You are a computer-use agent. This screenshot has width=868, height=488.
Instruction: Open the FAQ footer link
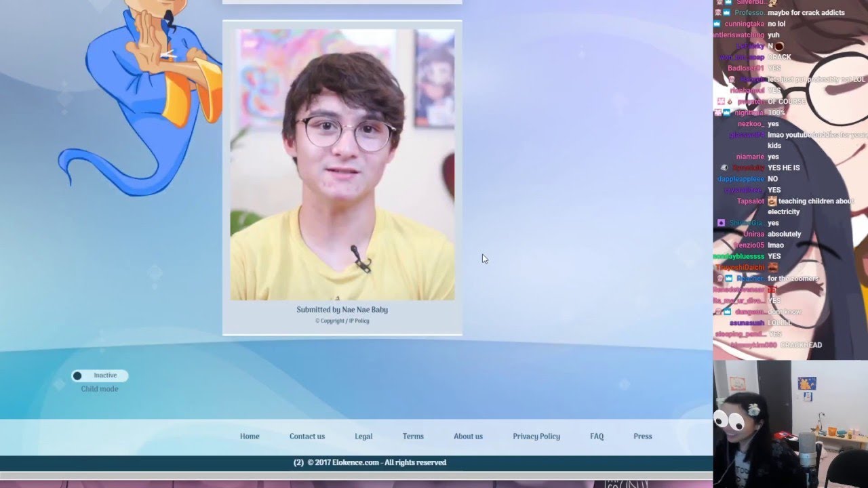point(597,436)
